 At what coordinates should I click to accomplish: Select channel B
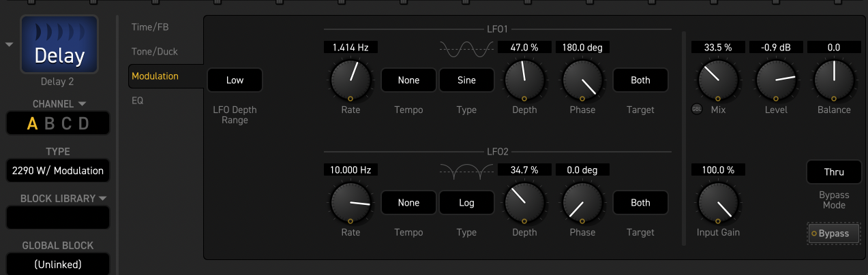[49, 124]
